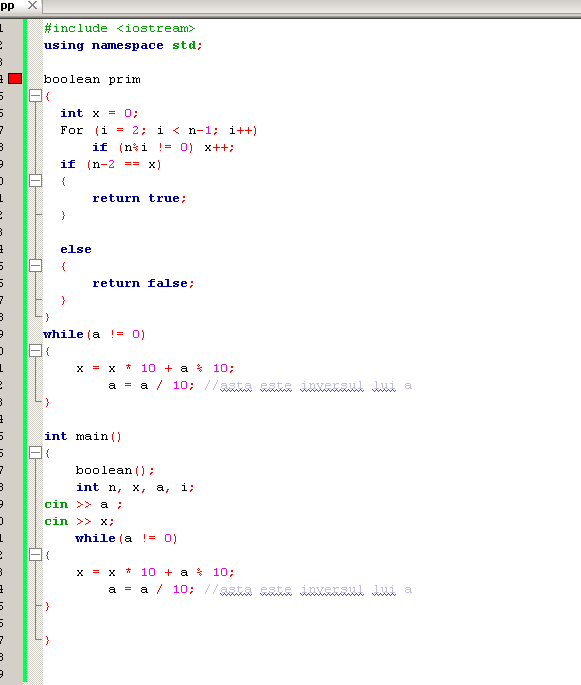Collapse the prim function body fold
Image resolution: width=581 pixels, height=685 pixels.
(x=35, y=96)
